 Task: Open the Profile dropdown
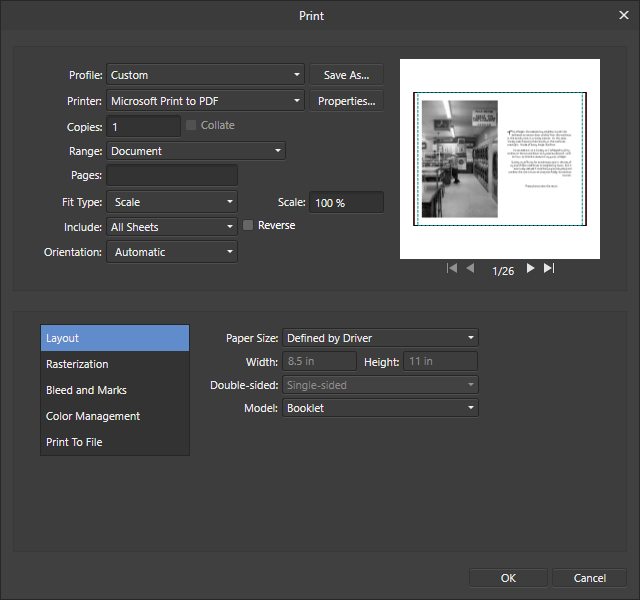coord(205,75)
